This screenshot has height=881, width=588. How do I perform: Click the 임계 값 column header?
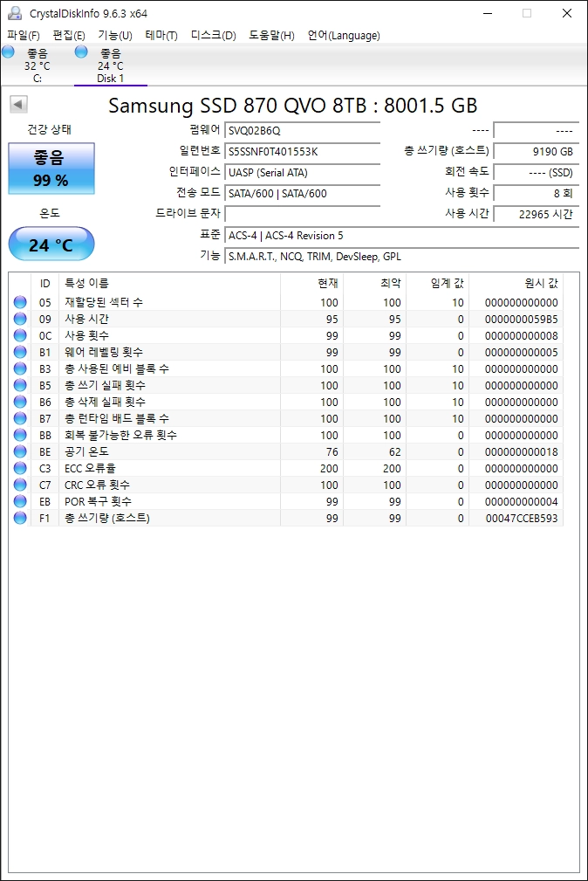[437, 283]
